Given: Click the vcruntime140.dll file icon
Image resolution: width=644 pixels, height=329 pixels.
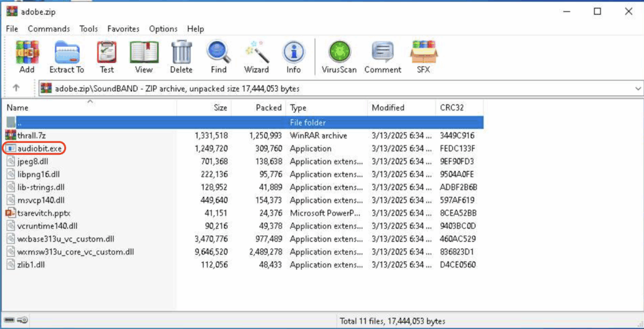Looking at the screenshot, I should tap(11, 226).
